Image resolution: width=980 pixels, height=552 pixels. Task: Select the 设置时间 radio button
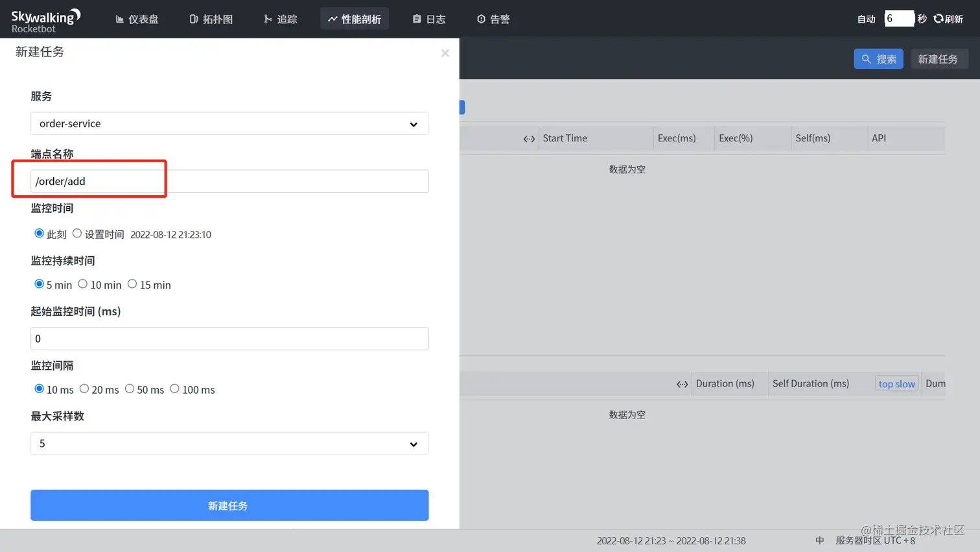(x=77, y=234)
